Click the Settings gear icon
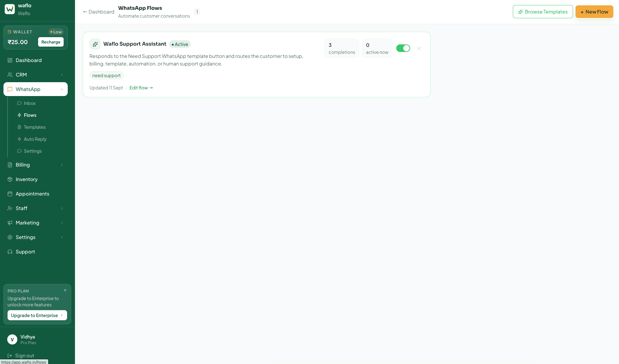Image resolution: width=619 pixels, height=364 pixels. pos(10,237)
